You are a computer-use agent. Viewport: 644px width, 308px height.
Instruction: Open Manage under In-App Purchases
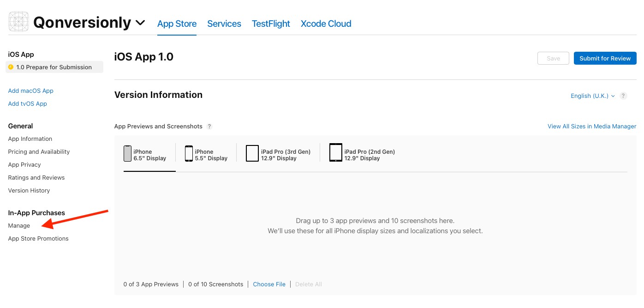[19, 225]
